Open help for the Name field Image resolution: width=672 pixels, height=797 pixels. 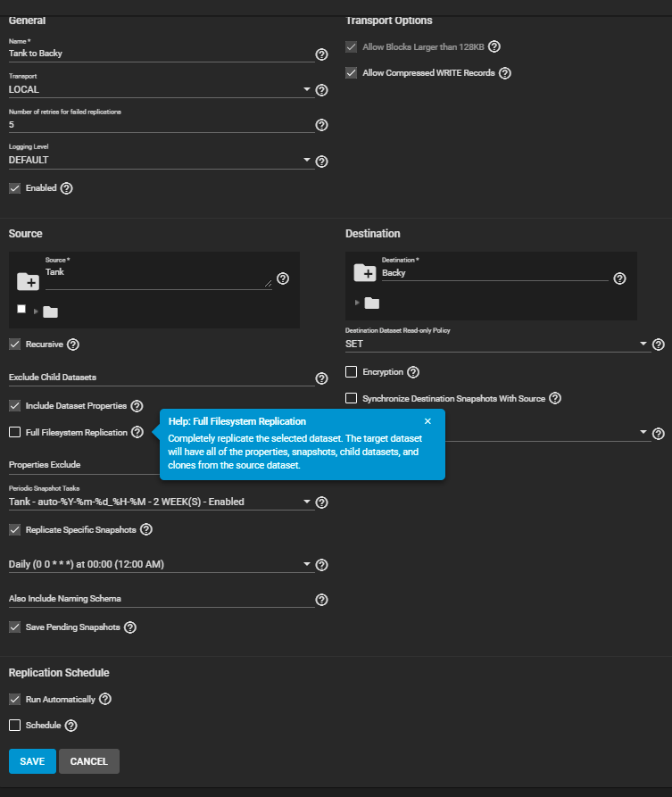[x=321, y=54]
